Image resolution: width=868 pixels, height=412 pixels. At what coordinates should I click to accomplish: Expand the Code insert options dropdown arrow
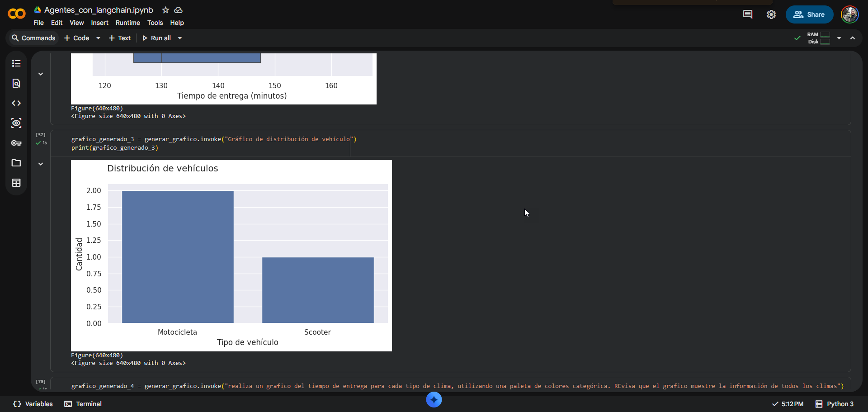[98, 38]
